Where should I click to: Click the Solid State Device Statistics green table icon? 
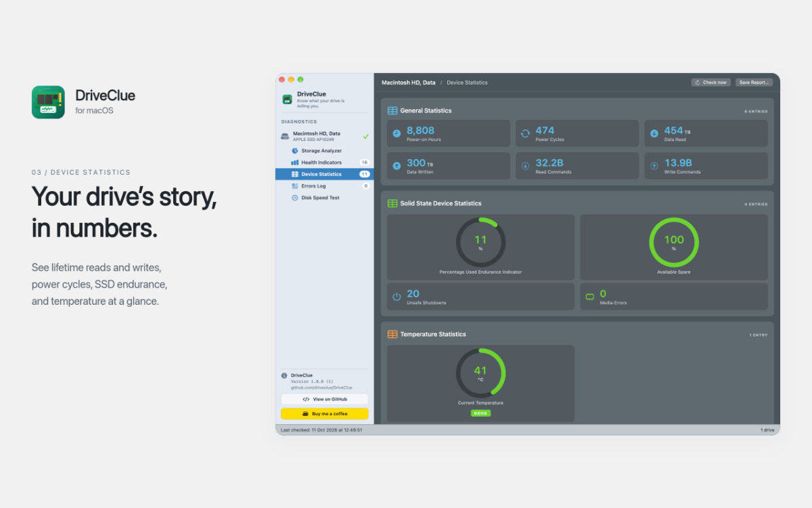392,203
